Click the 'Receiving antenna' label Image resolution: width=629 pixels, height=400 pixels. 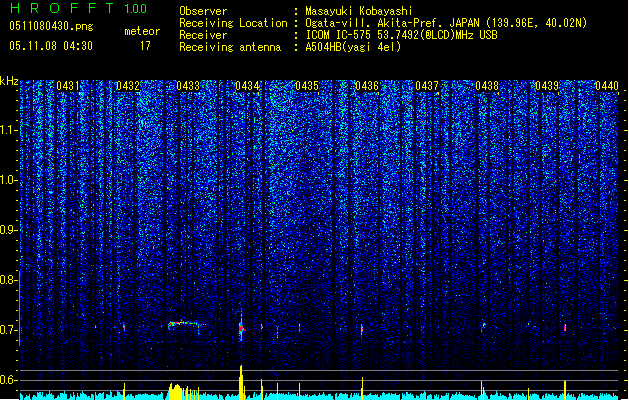pyautogui.click(x=230, y=47)
